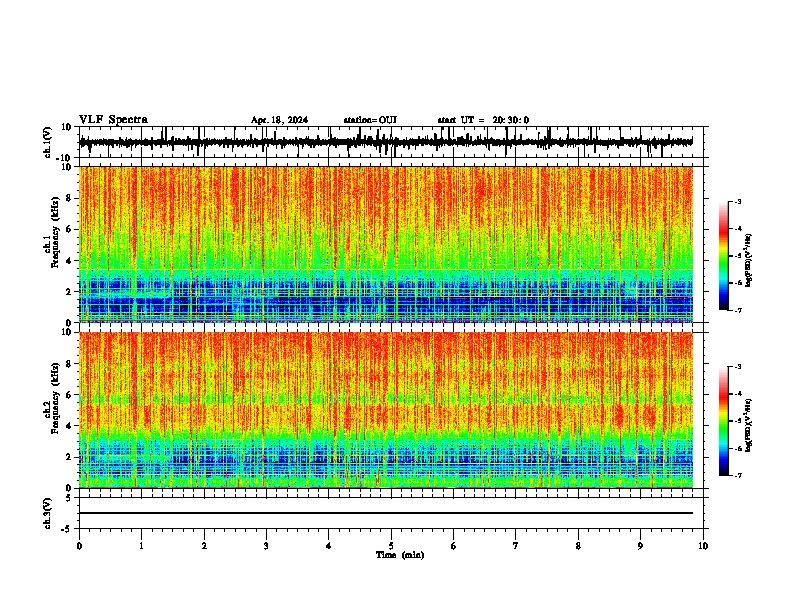Image resolution: width=792 pixels, height=612 pixels.
Task: Click the ch.1 frequency spectrogram
Action: (386, 244)
